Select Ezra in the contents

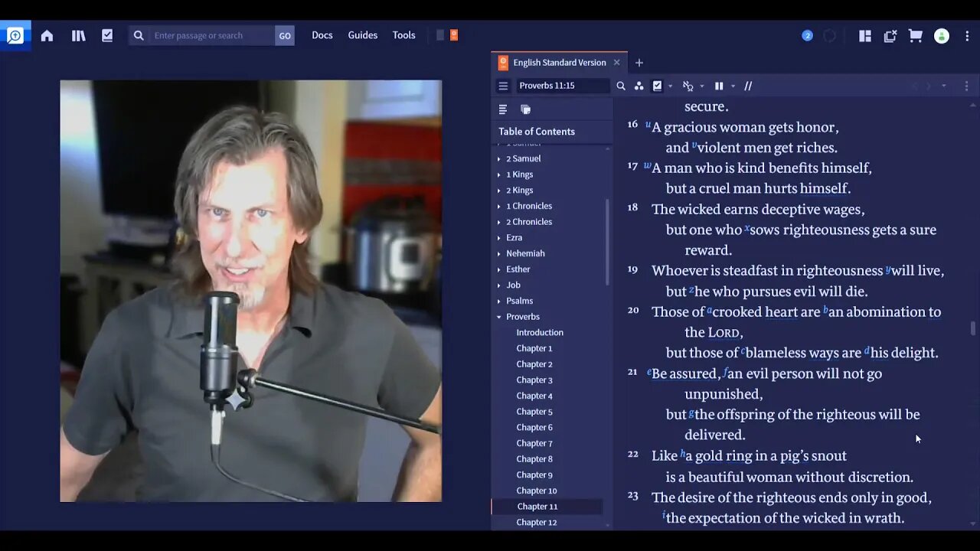point(514,238)
